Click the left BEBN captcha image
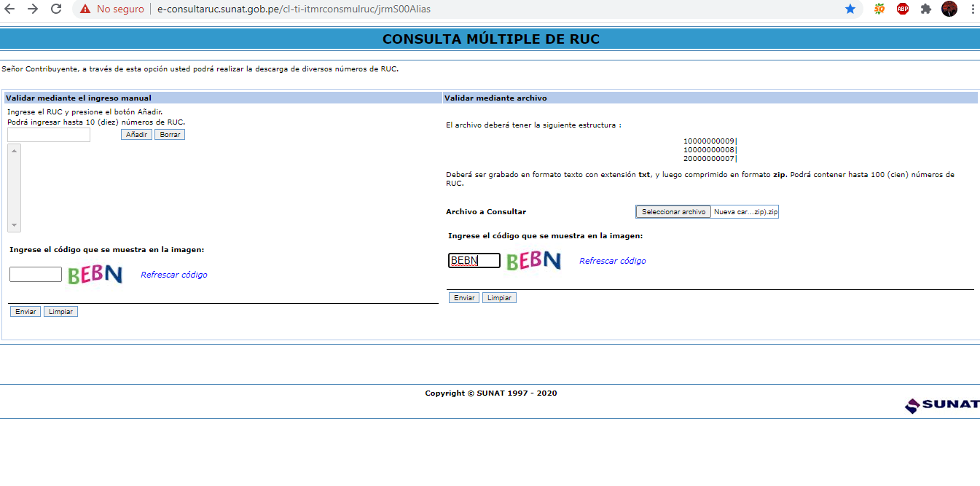This screenshot has width=980, height=486. click(95, 274)
